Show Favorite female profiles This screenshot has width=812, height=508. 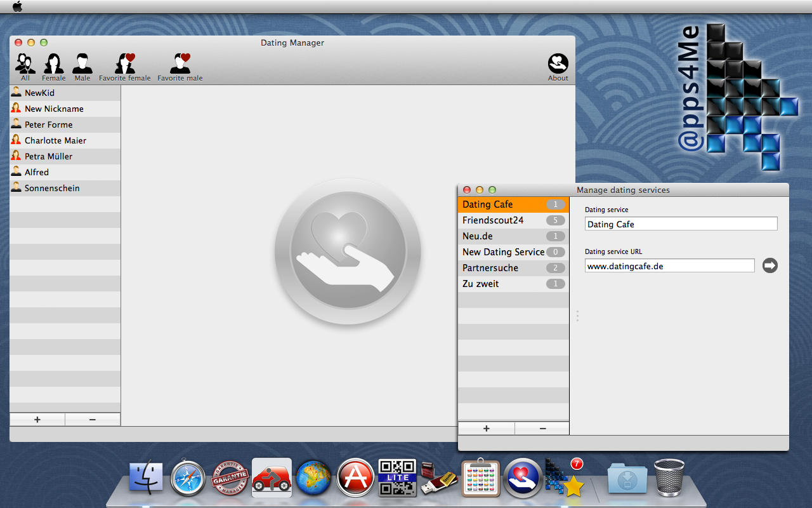[x=125, y=67]
